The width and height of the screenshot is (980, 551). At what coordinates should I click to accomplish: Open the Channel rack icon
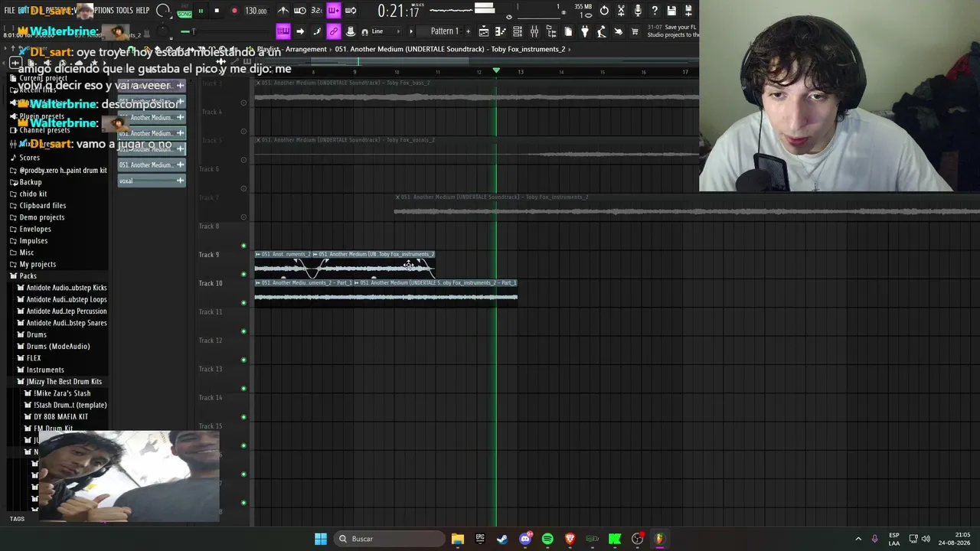click(x=518, y=31)
